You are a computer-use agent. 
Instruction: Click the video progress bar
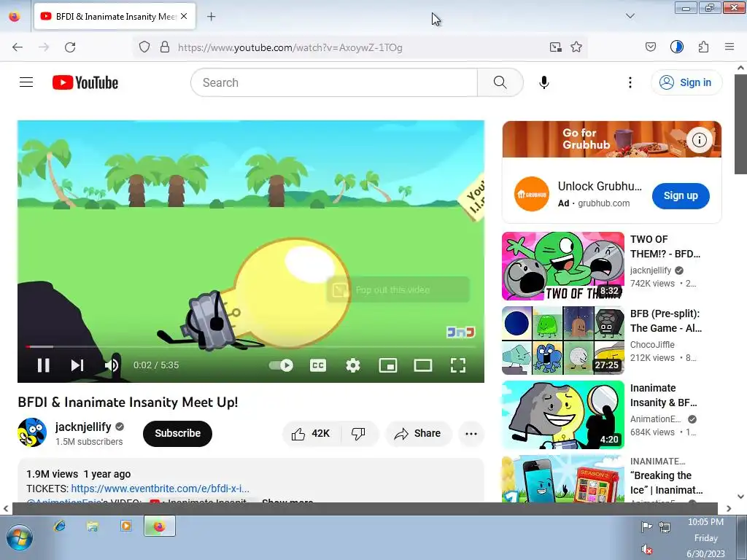[x=251, y=346]
